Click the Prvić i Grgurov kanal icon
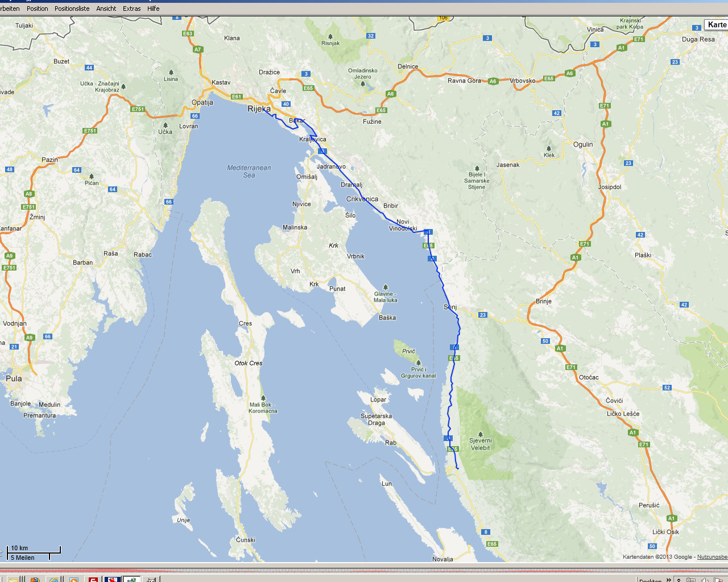 [x=419, y=363]
